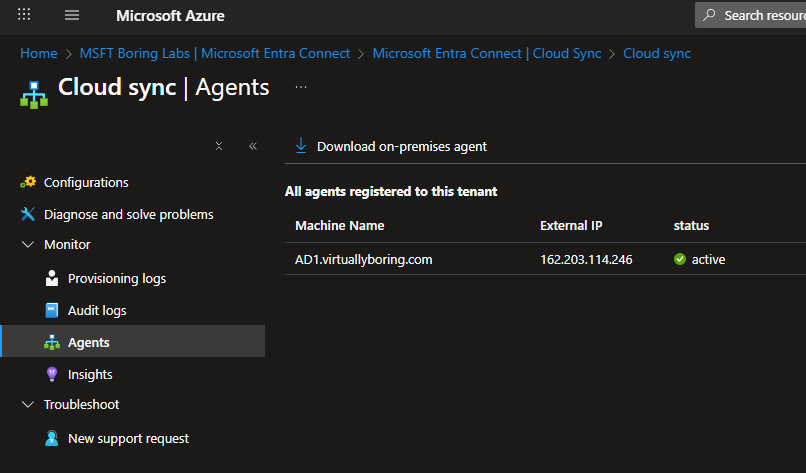Click the Microsoft Azure title
The width and height of the screenshot is (806, 473).
[170, 16]
